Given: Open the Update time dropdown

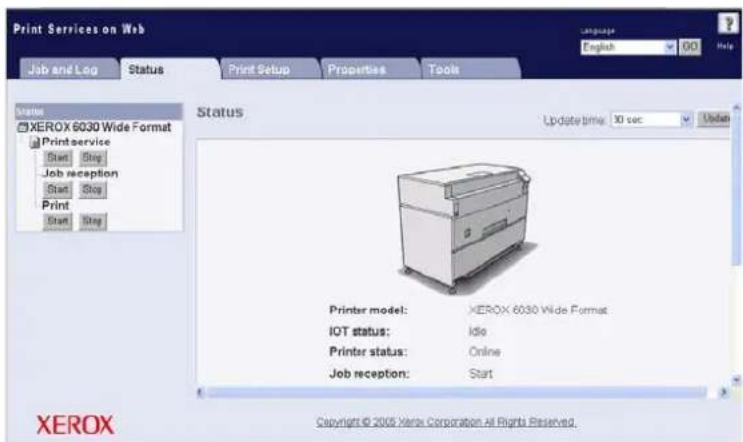Looking at the screenshot, I should (x=652, y=120).
